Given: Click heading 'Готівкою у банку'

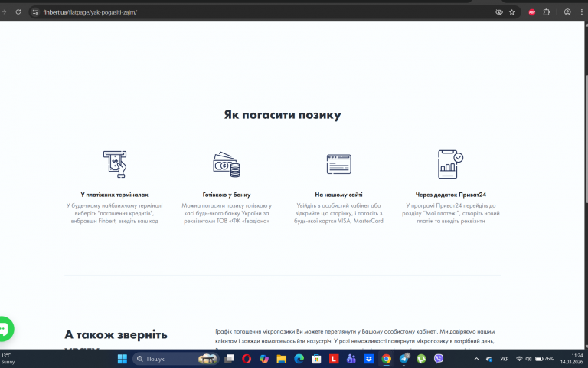Looking at the screenshot, I should pyautogui.click(x=227, y=195).
